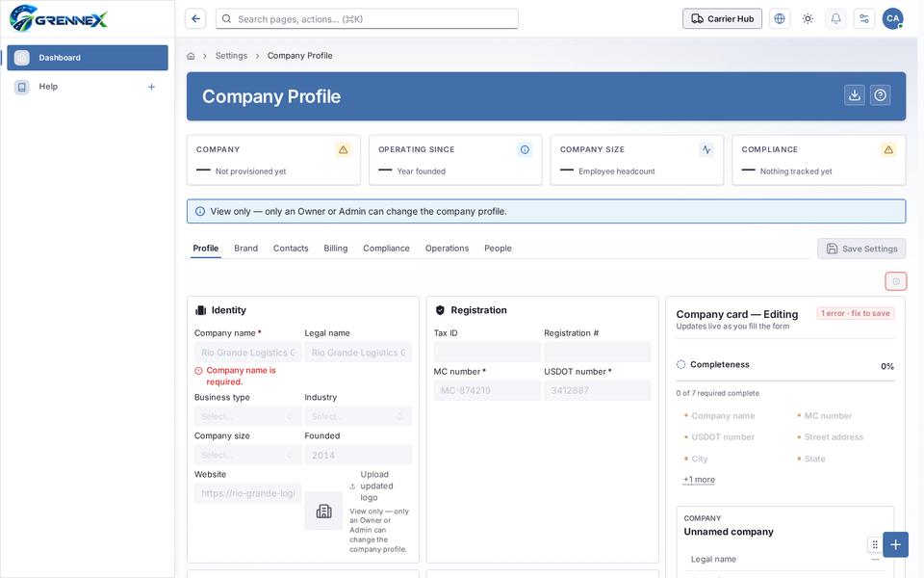Open the notifications bell
This screenshot has height=578, width=924.
click(x=836, y=19)
